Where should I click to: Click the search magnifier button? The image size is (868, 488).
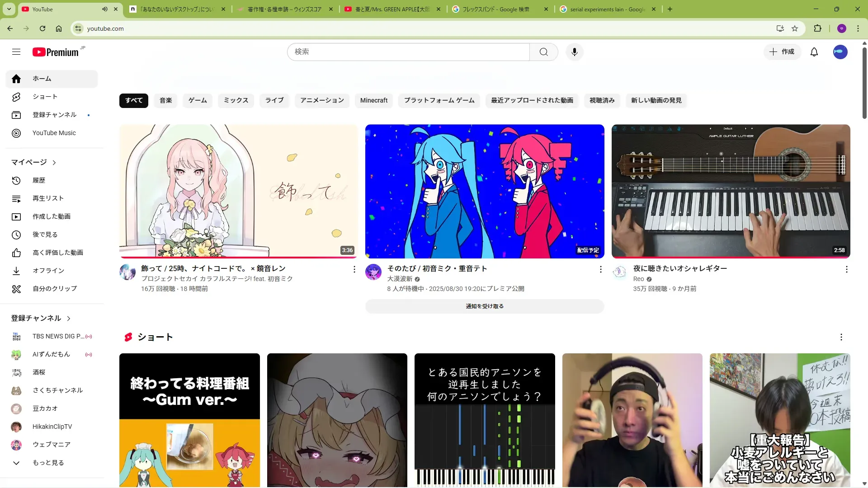543,52
